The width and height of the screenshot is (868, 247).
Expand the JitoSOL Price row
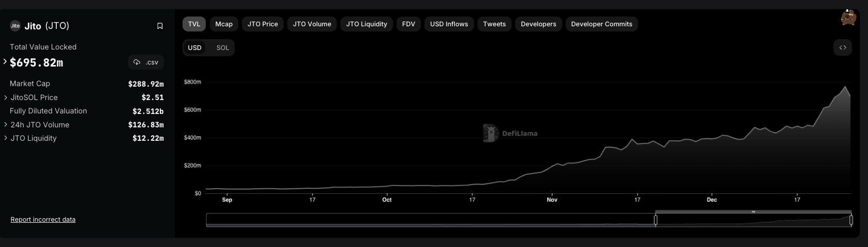click(6, 97)
